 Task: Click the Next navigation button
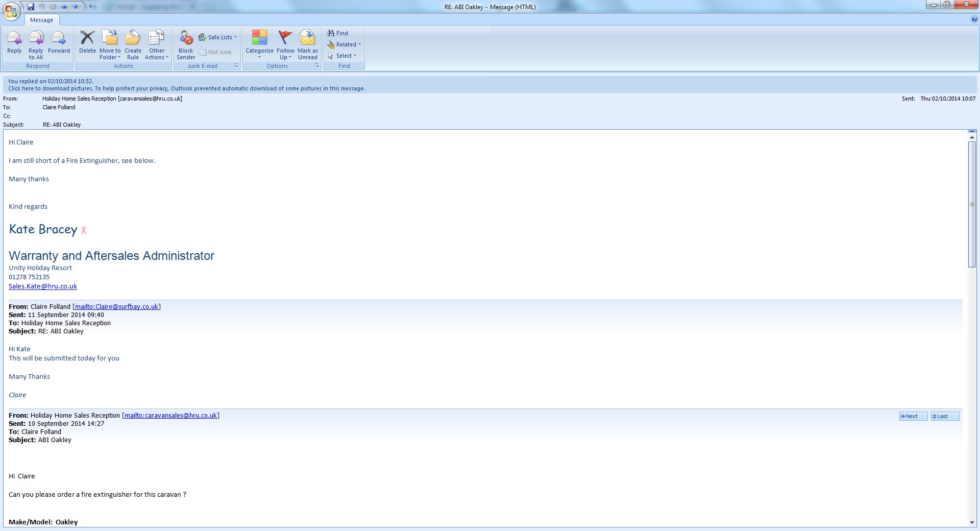(913, 416)
